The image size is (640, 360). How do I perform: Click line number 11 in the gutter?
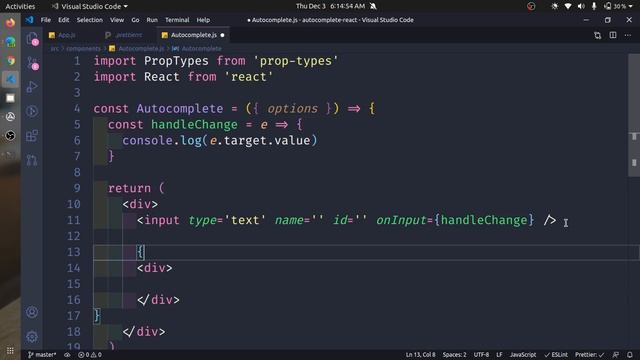pos(74,220)
